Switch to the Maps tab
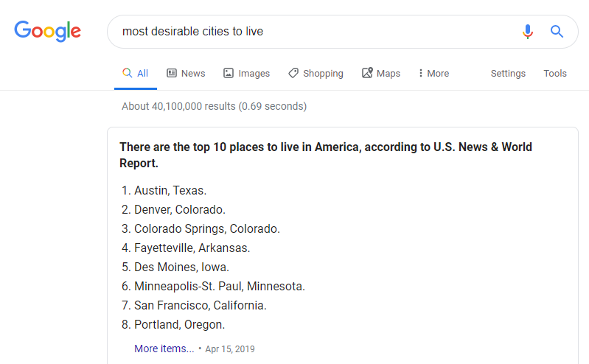 click(381, 73)
